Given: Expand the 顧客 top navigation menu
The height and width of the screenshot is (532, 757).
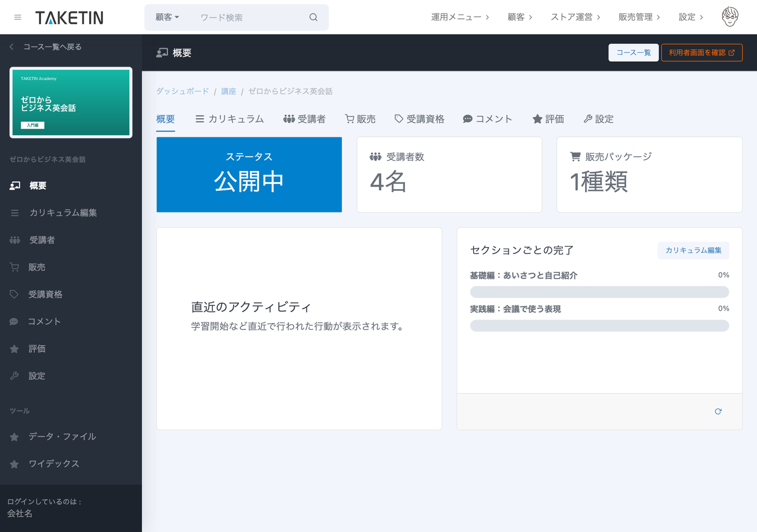Looking at the screenshot, I should [x=520, y=17].
